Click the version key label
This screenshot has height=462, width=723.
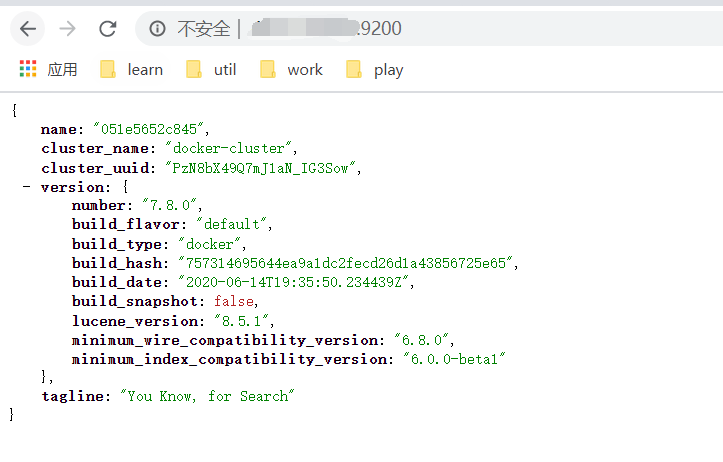pos(76,187)
